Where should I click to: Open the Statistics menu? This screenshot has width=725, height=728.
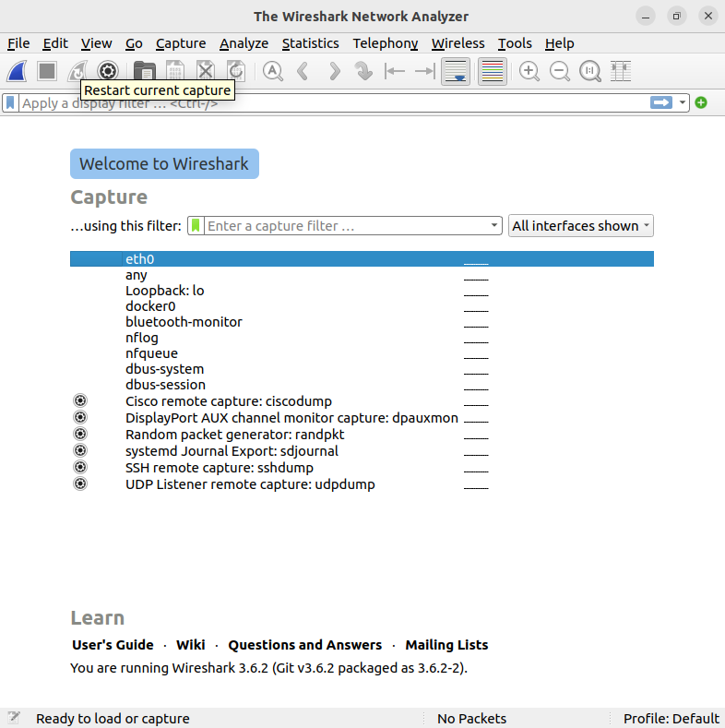[x=310, y=43]
